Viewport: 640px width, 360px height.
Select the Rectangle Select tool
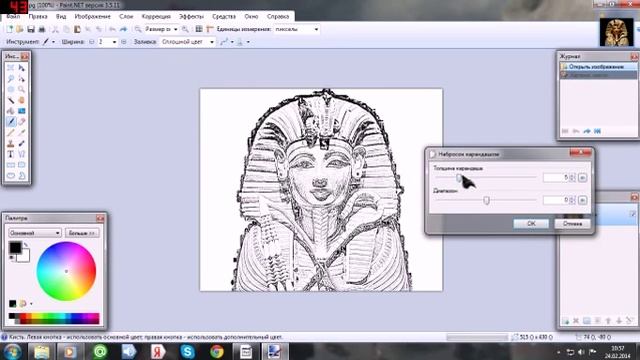(11, 68)
